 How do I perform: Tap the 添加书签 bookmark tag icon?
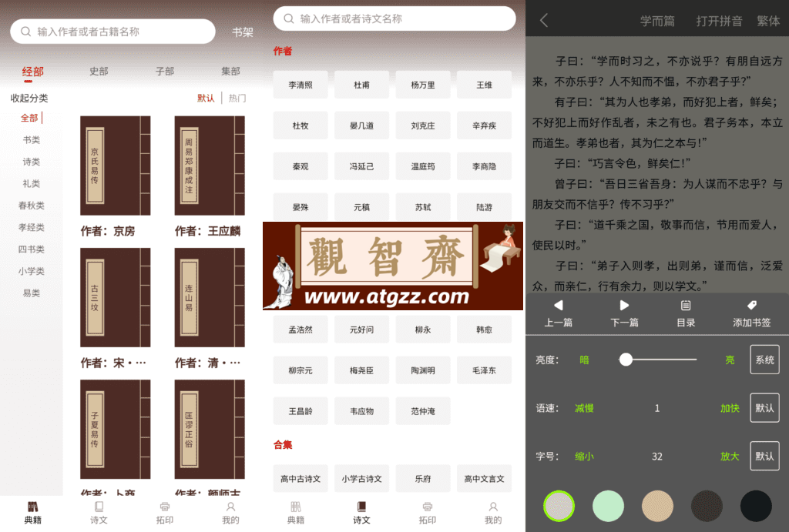pos(752,305)
